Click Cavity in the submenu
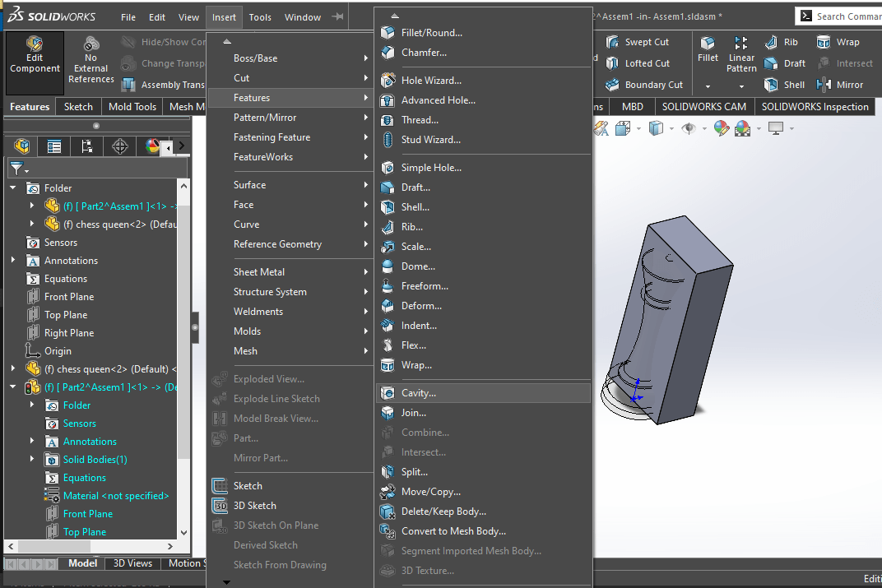Image resolution: width=882 pixels, height=588 pixels. pyautogui.click(x=483, y=393)
